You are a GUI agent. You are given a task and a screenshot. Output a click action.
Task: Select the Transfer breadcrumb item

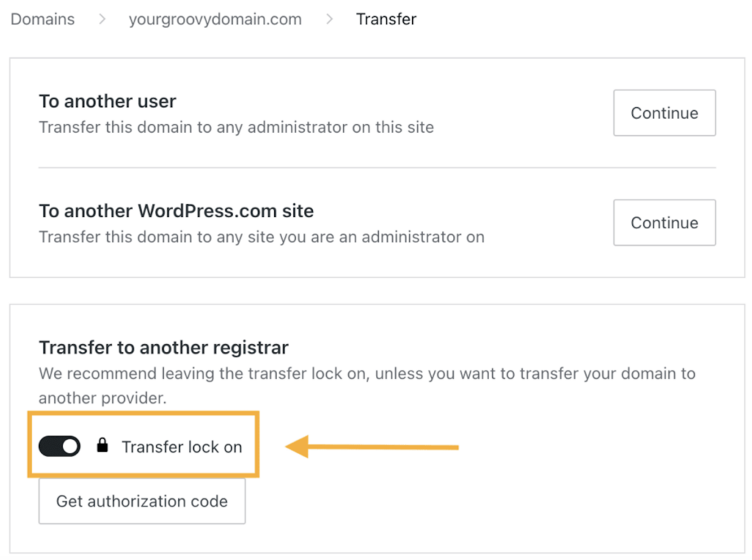tap(386, 19)
